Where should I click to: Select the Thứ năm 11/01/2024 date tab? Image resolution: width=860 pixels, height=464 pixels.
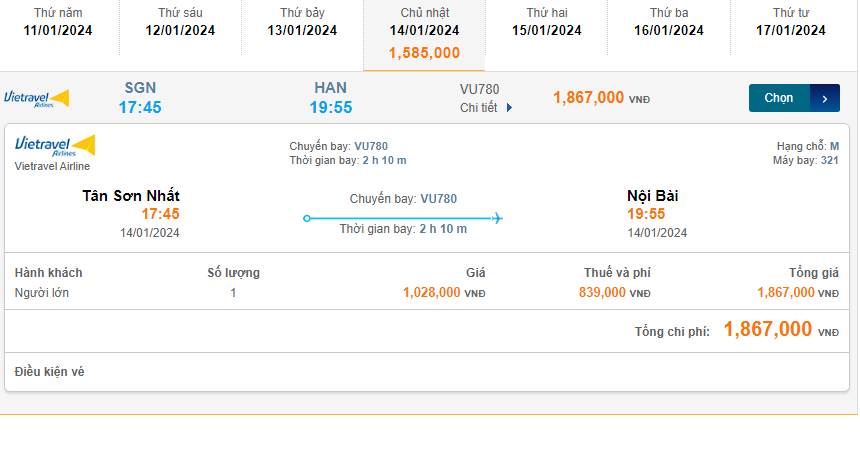tap(58, 22)
